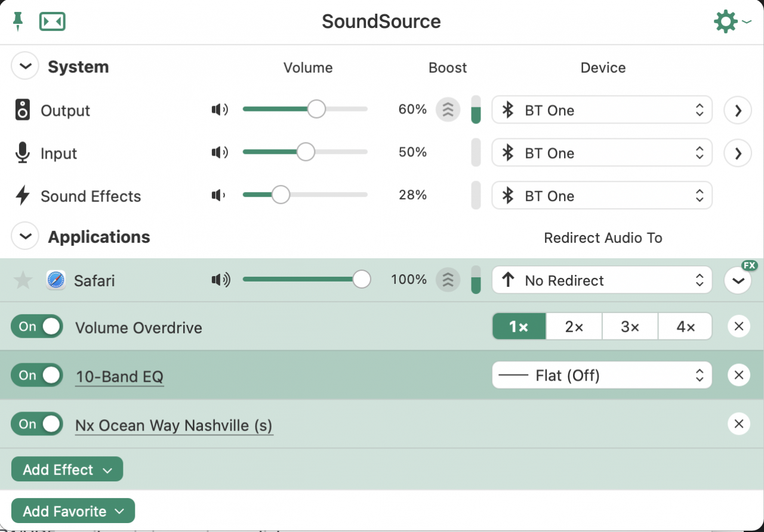Mute Sound Effects via its volume icon

coord(218,195)
